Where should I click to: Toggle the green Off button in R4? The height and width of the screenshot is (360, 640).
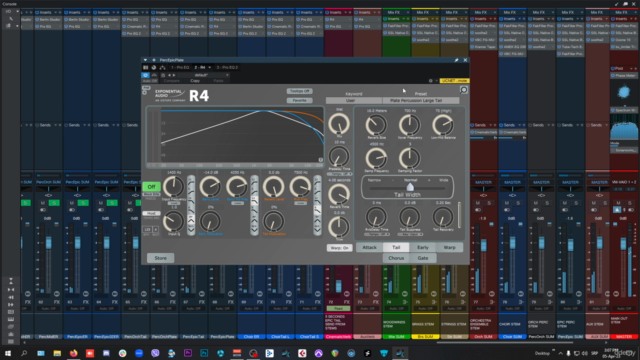click(151, 187)
